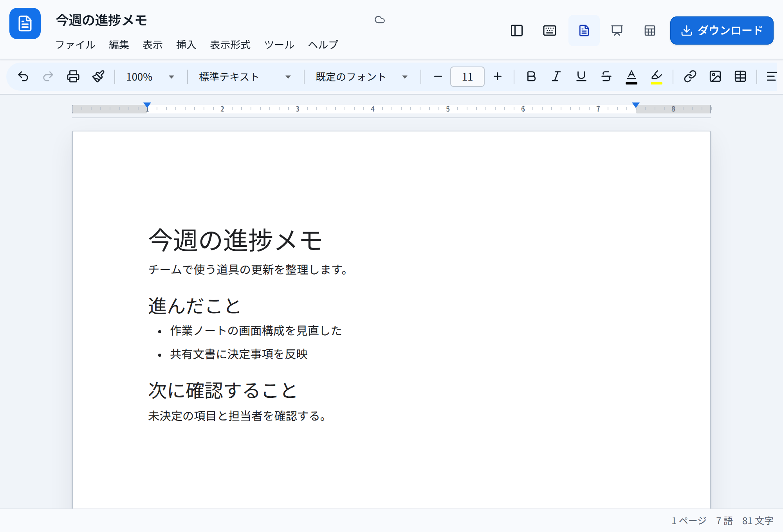Click the 81 文字 character count
Image resolution: width=783 pixels, height=532 pixels.
[x=758, y=521]
